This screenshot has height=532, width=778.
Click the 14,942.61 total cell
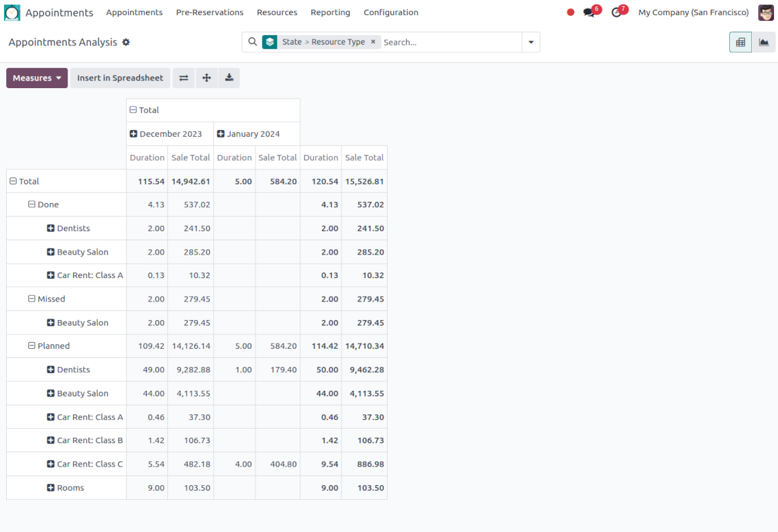point(191,182)
